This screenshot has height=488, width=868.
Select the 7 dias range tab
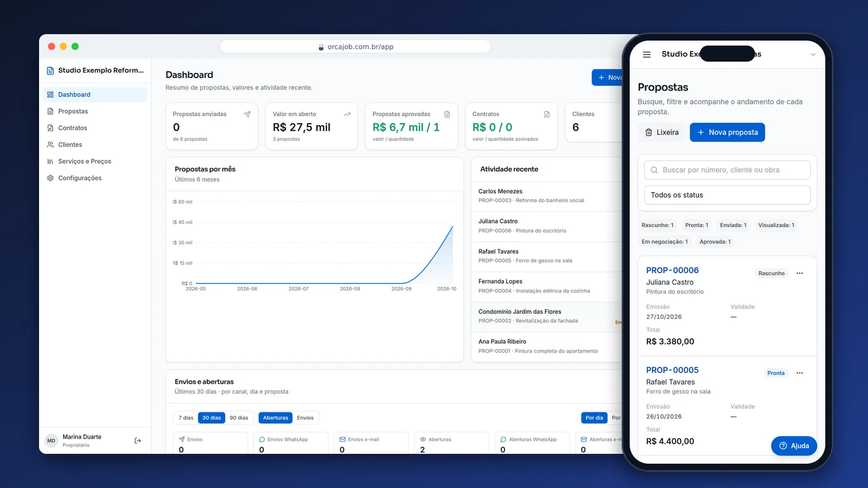coord(186,418)
